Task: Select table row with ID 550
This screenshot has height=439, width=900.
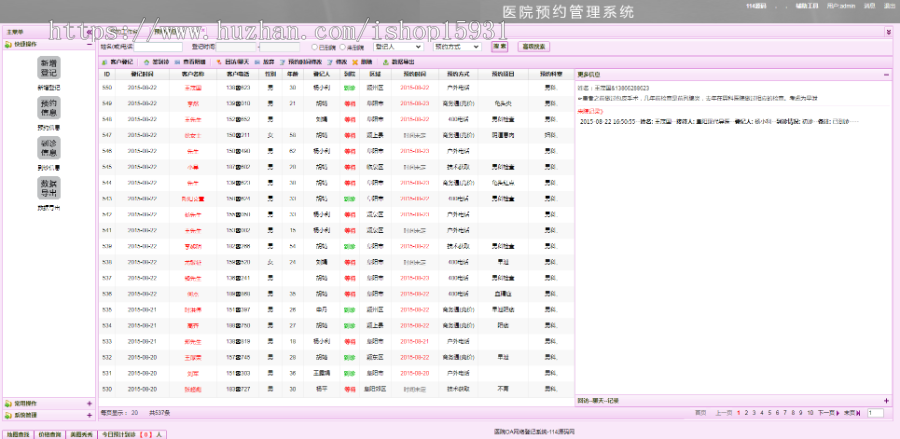Action: 336,88
